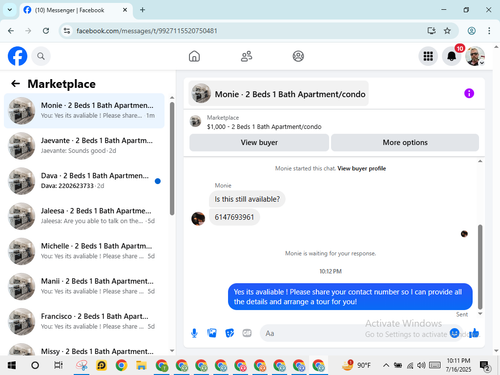The height and width of the screenshot is (375, 500).
Task: Choose a GIF with the GIF icon
Action: coord(247,333)
